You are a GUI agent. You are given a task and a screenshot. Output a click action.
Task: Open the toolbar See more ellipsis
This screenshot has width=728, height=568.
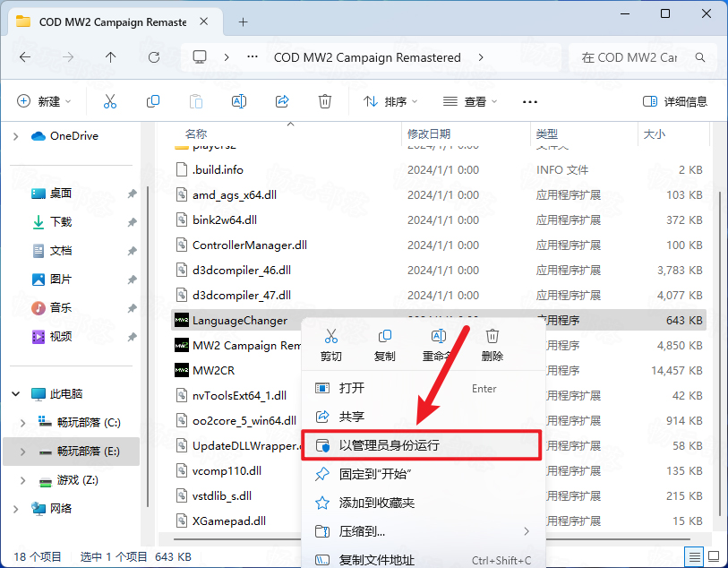(530, 102)
